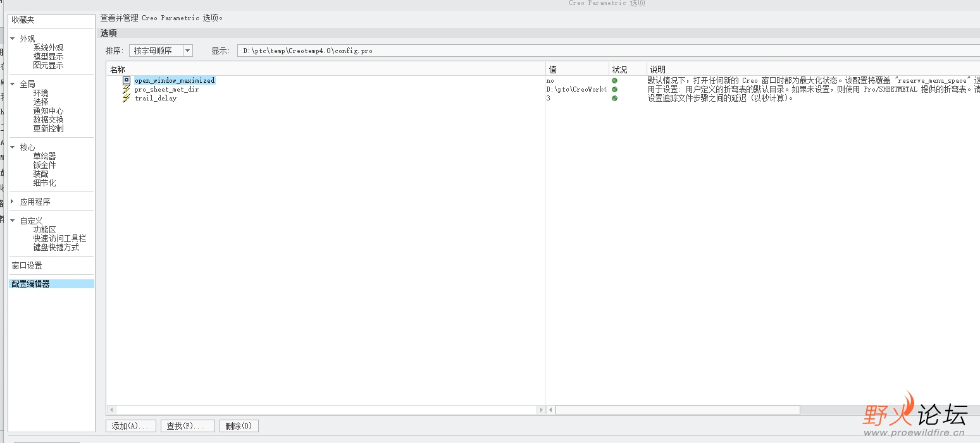Sort by 值 column header
This screenshot has width=980, height=443.
[x=577, y=70]
